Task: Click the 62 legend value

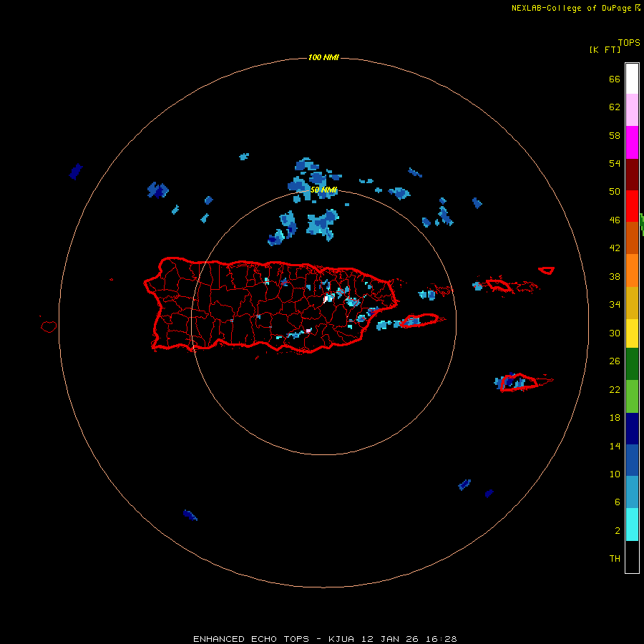Action: (615, 107)
